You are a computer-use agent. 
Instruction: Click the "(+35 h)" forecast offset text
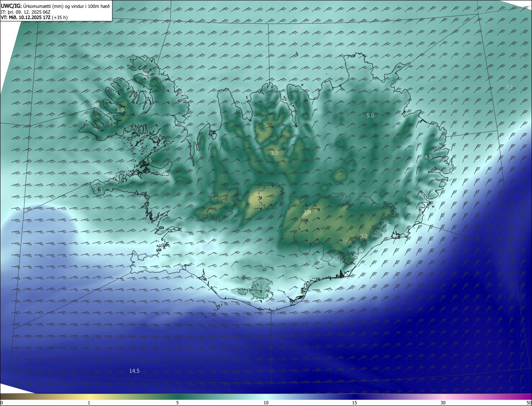(x=60, y=17)
